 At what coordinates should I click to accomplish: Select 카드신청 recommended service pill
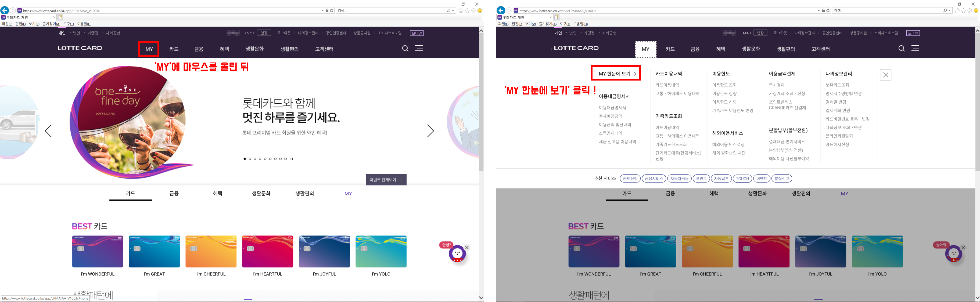click(x=630, y=179)
